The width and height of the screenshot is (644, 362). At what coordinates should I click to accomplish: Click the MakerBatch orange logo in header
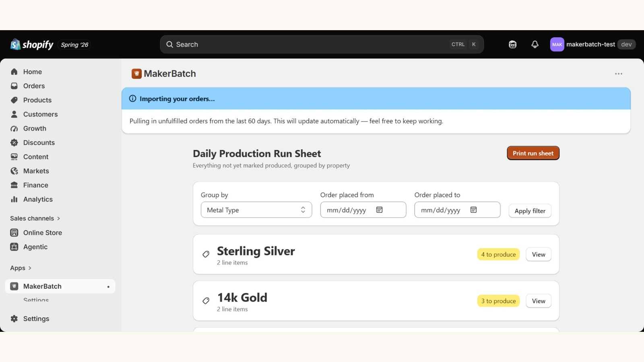click(x=136, y=74)
